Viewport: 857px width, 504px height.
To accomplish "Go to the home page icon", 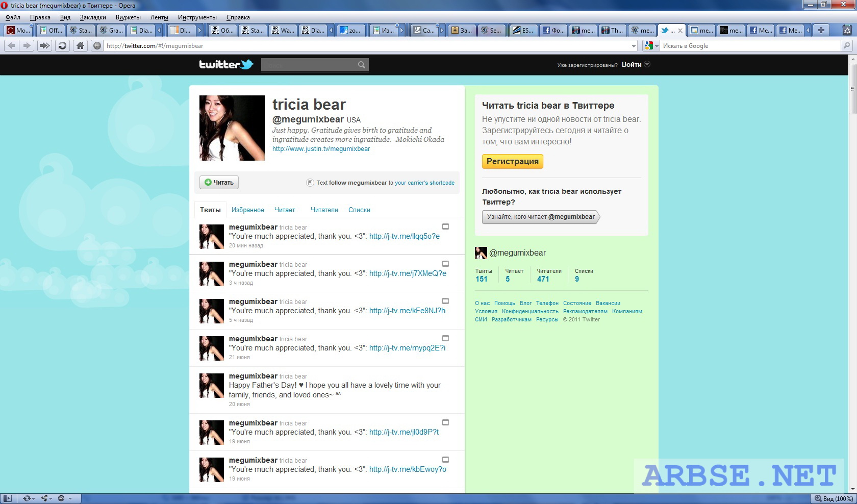I will pyautogui.click(x=80, y=46).
